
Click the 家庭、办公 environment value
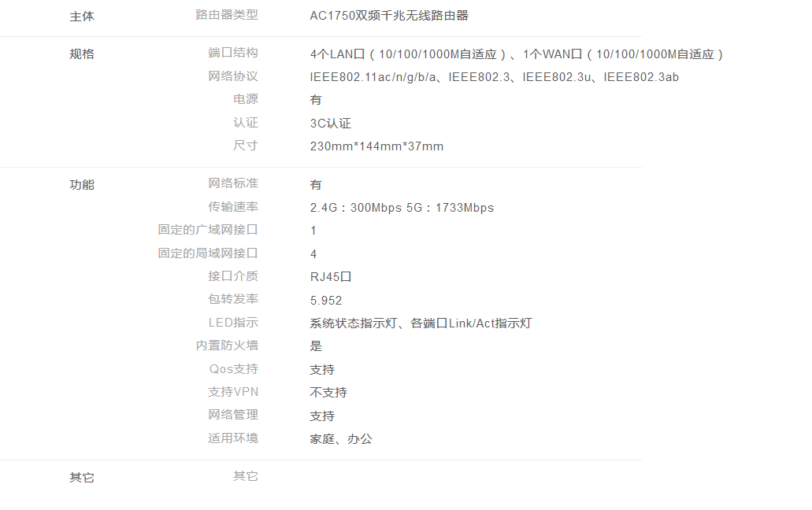point(341,439)
